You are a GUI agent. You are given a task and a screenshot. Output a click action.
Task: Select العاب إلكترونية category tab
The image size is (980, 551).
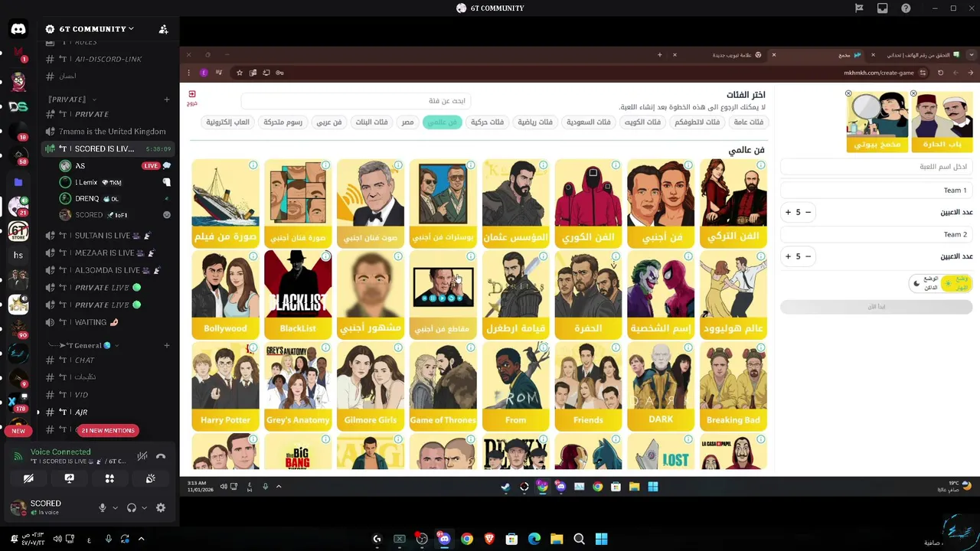(228, 122)
